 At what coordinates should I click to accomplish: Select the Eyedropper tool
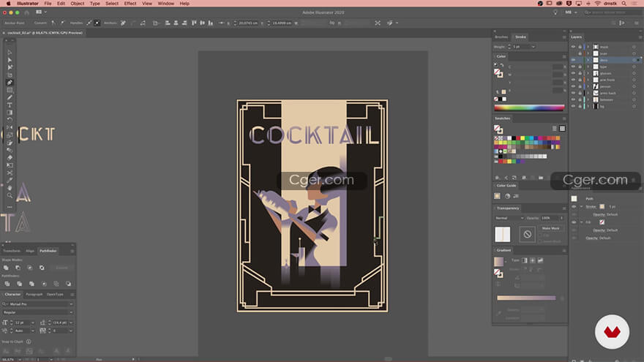tap(10, 180)
